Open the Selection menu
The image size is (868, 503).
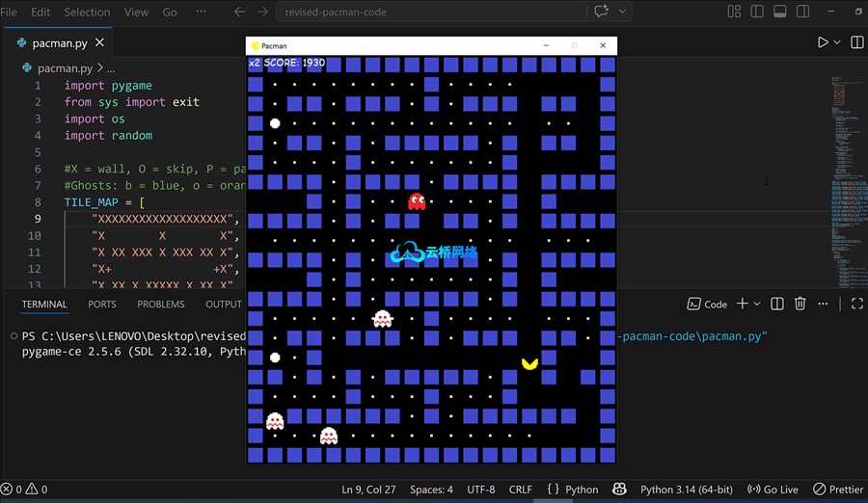point(87,12)
